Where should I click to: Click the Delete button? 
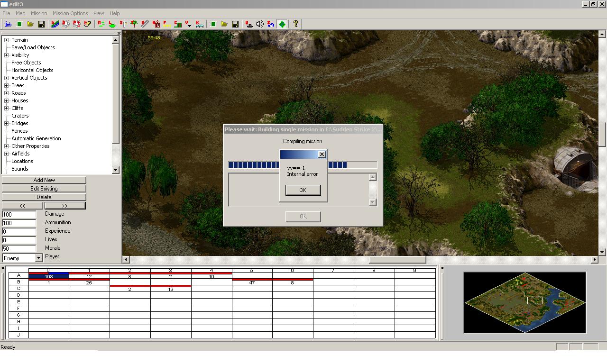44,197
